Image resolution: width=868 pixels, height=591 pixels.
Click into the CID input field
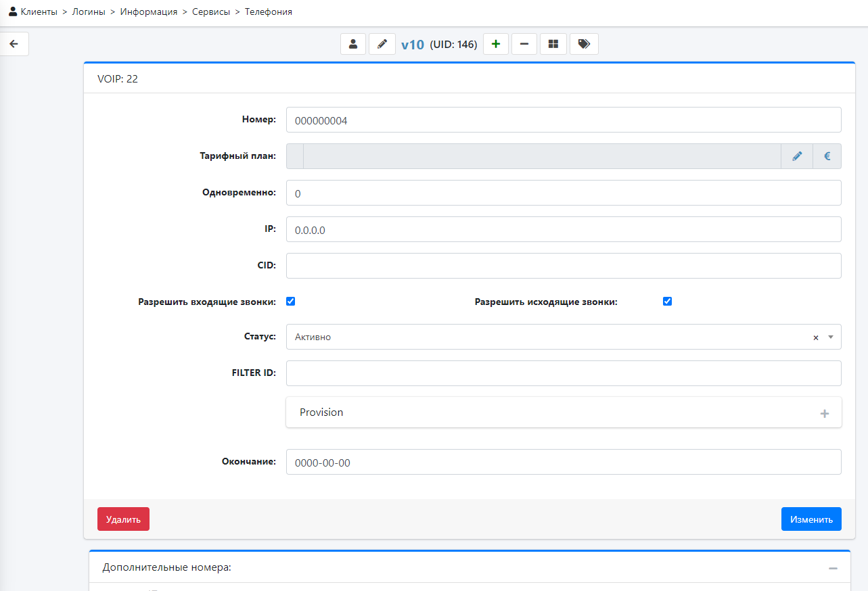coord(563,266)
